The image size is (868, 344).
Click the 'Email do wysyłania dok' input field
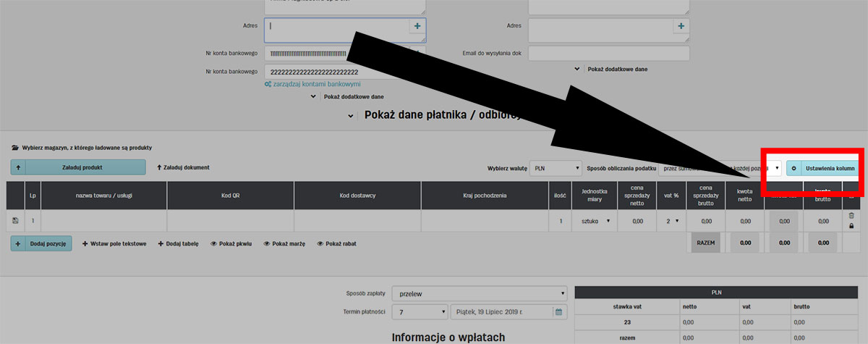[609, 54]
